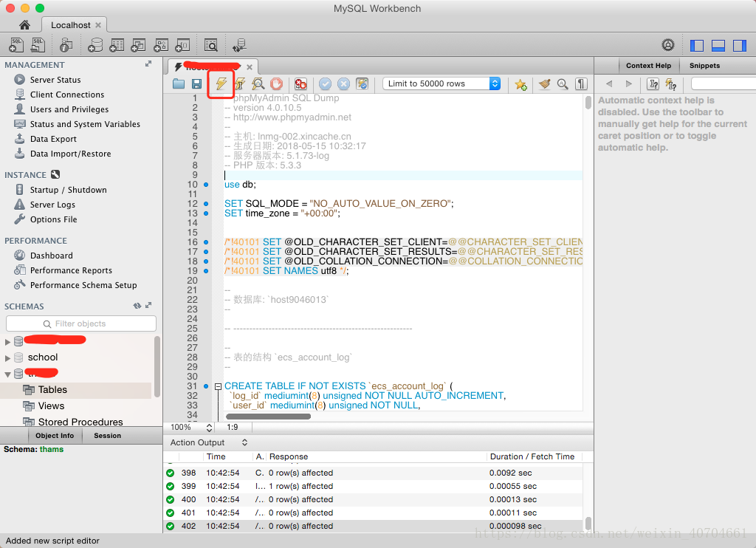Run EXPLAIN on the statement icon
This screenshot has width=756, height=548.
[258, 84]
